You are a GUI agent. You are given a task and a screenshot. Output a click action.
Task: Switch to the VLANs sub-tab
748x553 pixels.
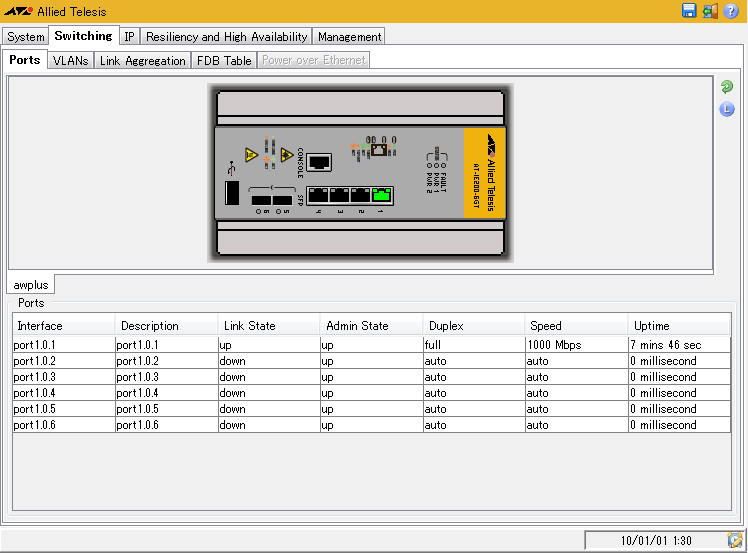tap(70, 61)
